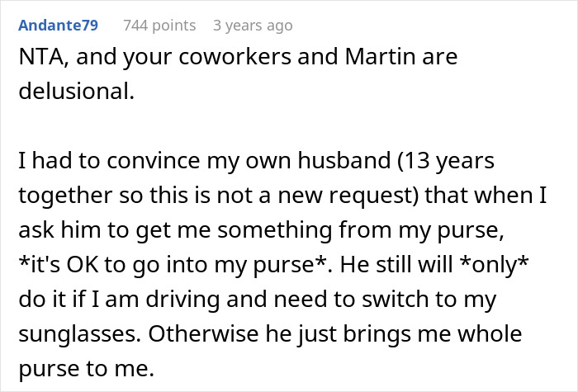Screen dimensions: 578x392
Task: Click the 744 points score
Action: coord(159,26)
